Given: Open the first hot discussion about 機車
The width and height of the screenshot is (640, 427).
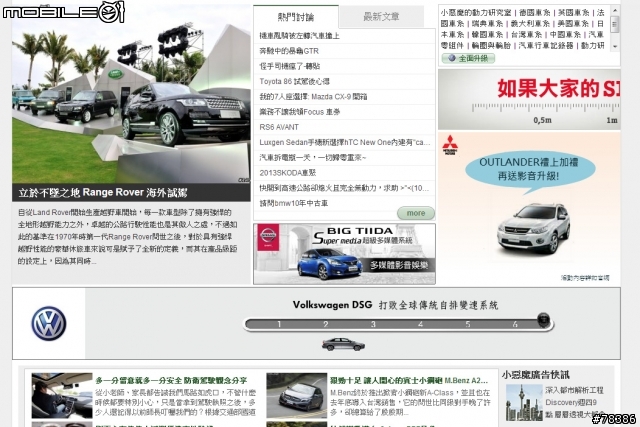Looking at the screenshot, I should point(299,36).
